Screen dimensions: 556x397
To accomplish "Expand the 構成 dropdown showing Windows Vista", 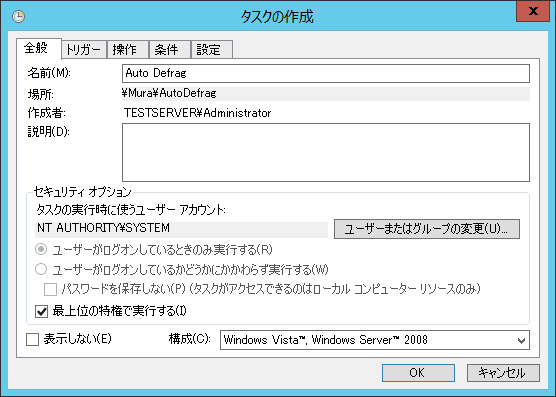I will (375, 340).
